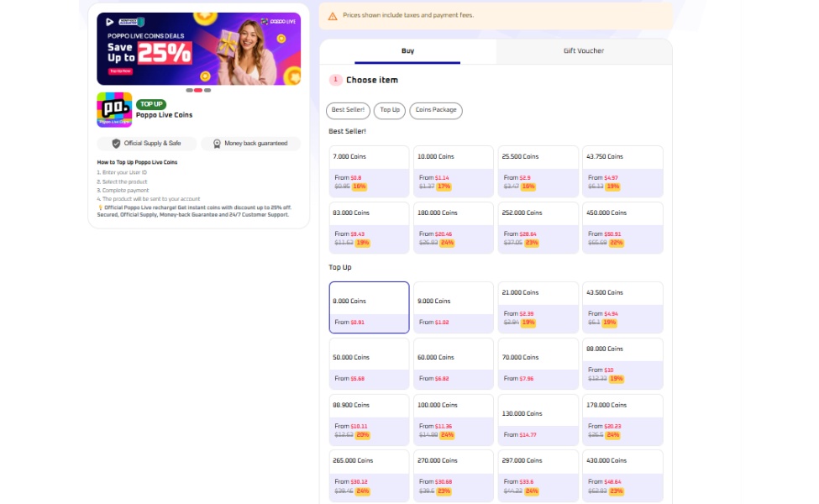Select the 7.000 Coins best seller card
The width and height of the screenshot is (819, 504).
tap(369, 171)
